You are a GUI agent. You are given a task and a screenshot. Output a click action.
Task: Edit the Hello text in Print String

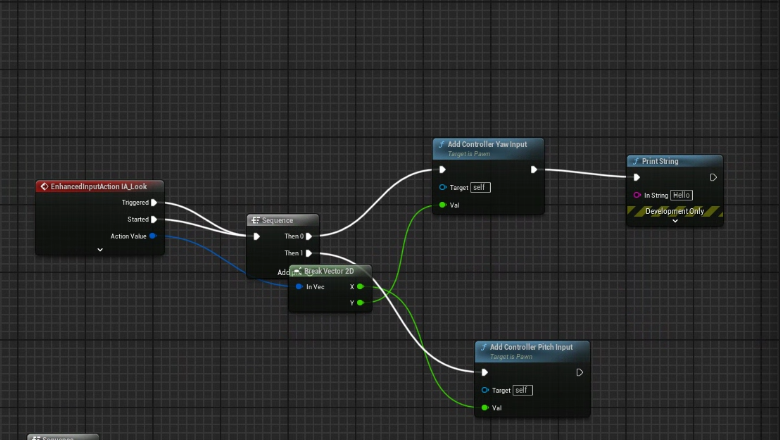tap(681, 195)
